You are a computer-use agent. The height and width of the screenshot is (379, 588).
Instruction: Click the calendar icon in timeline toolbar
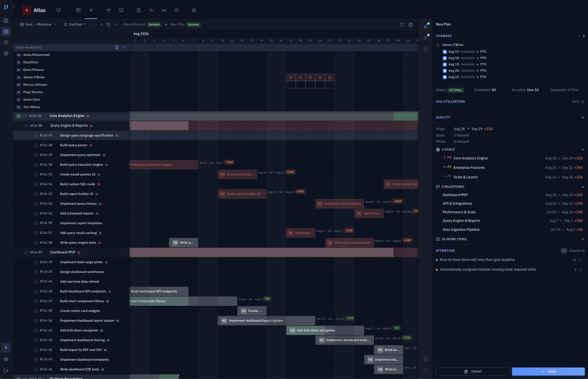pyautogui.click(x=108, y=25)
